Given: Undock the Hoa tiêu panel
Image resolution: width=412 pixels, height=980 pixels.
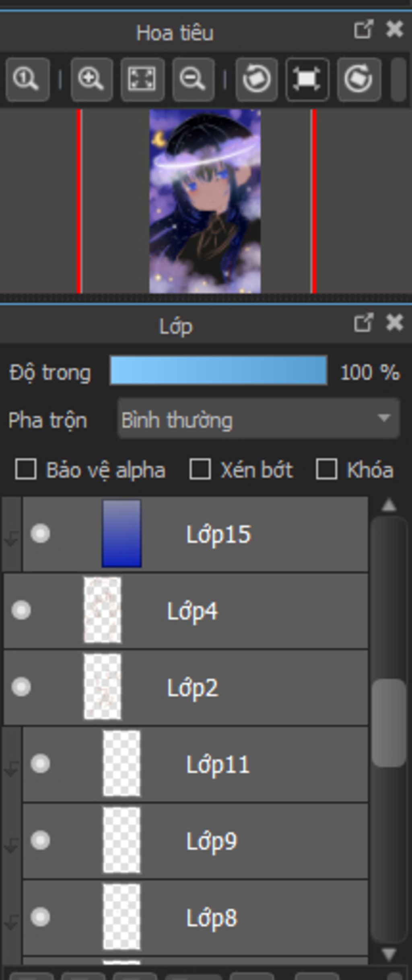Looking at the screenshot, I should point(363,29).
